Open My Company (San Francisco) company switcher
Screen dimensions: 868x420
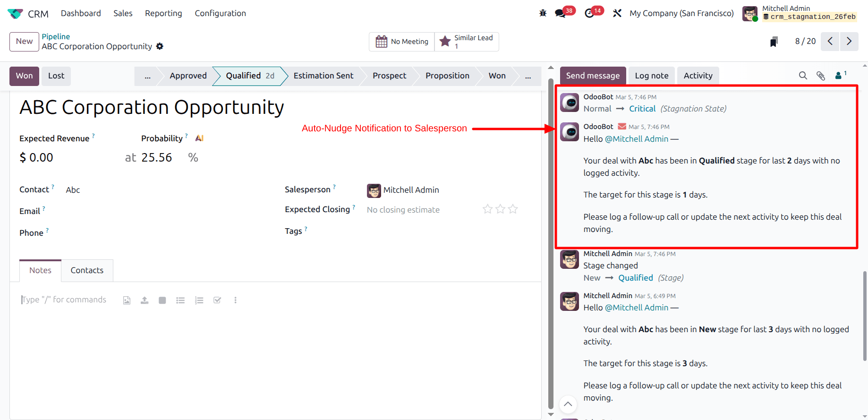click(x=681, y=13)
